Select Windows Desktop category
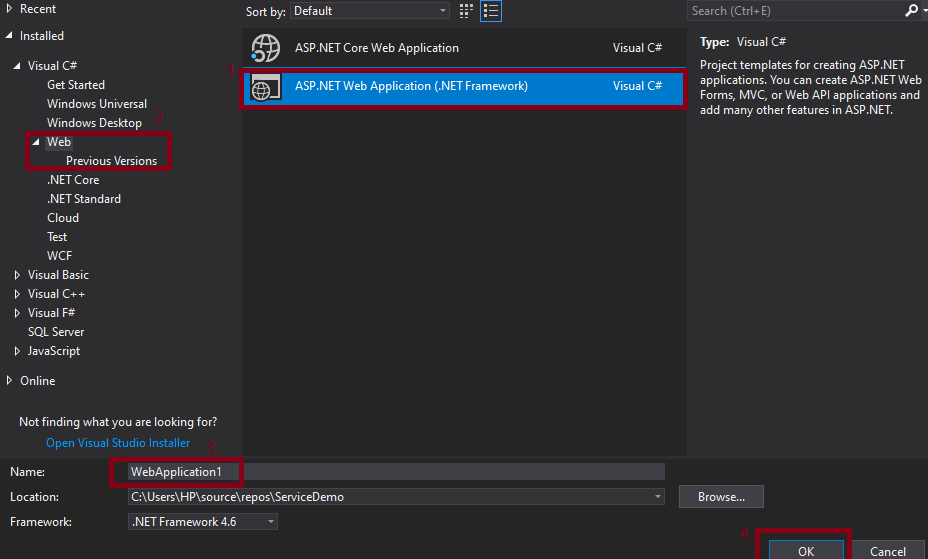The height and width of the screenshot is (559, 928). [x=95, y=123]
